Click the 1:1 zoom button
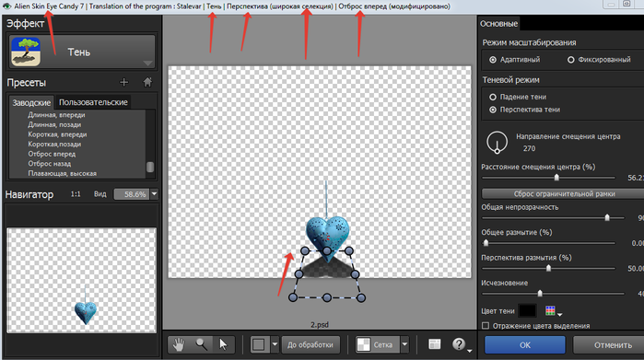The image size is (644, 360). pyautogui.click(x=76, y=194)
